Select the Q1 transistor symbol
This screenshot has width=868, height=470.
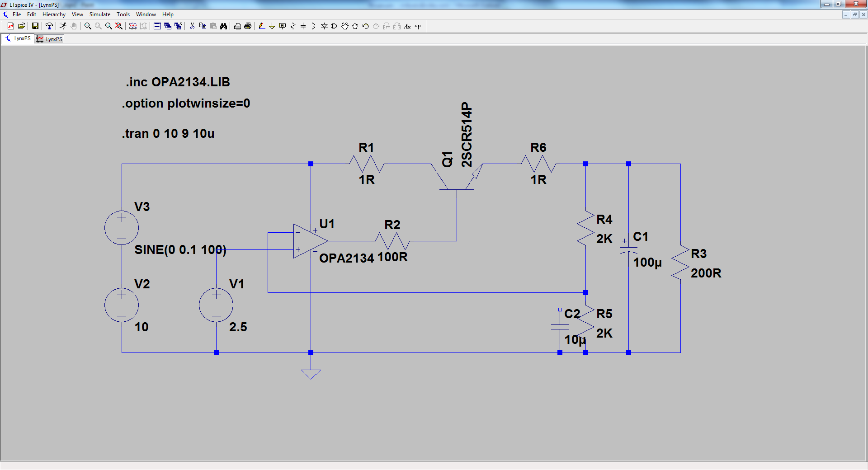click(457, 177)
